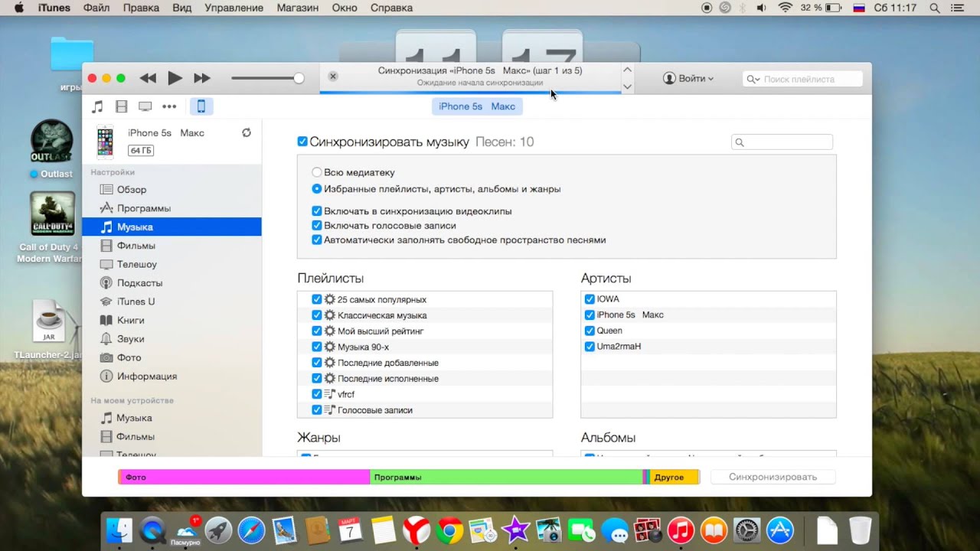This screenshot has width=980, height=551.
Task: Click the Поиск плейлиста search field
Action: (x=802, y=79)
